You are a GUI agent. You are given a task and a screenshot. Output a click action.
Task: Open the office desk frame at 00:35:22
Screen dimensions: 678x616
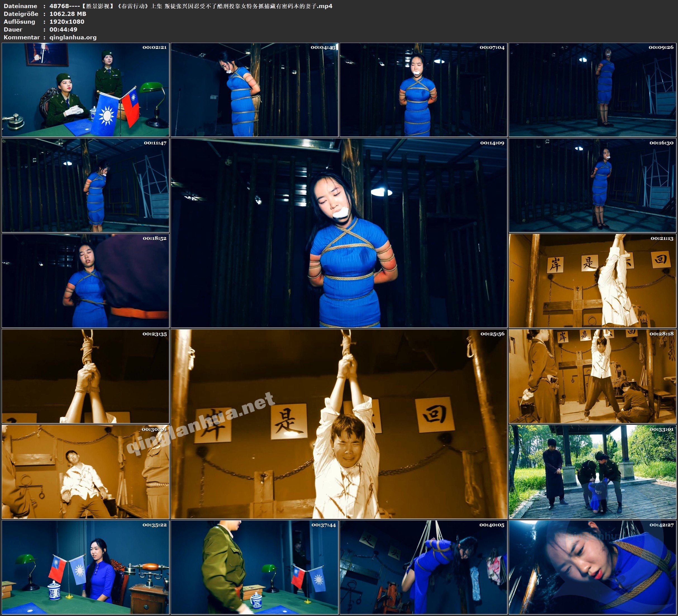click(x=85, y=567)
